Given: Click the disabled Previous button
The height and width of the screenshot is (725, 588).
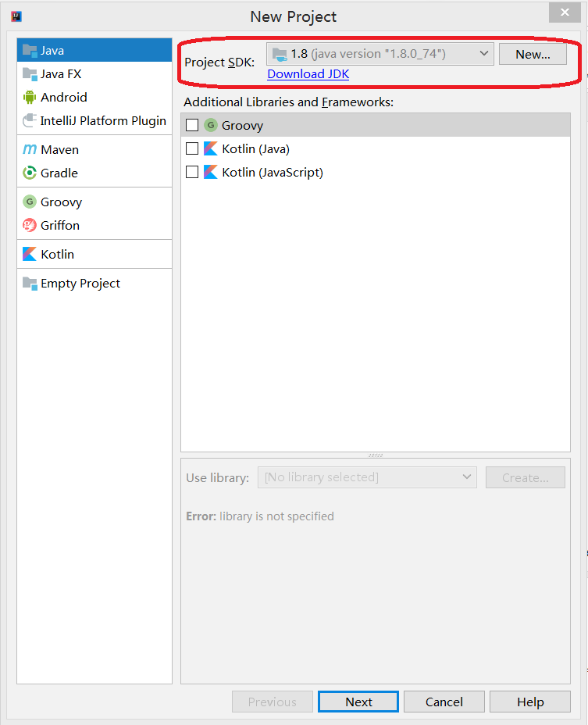Looking at the screenshot, I should [x=273, y=702].
